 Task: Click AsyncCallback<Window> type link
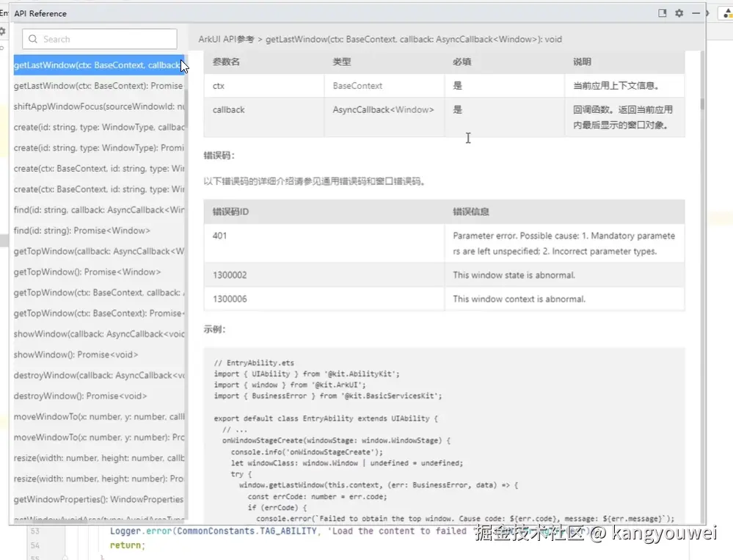point(383,109)
